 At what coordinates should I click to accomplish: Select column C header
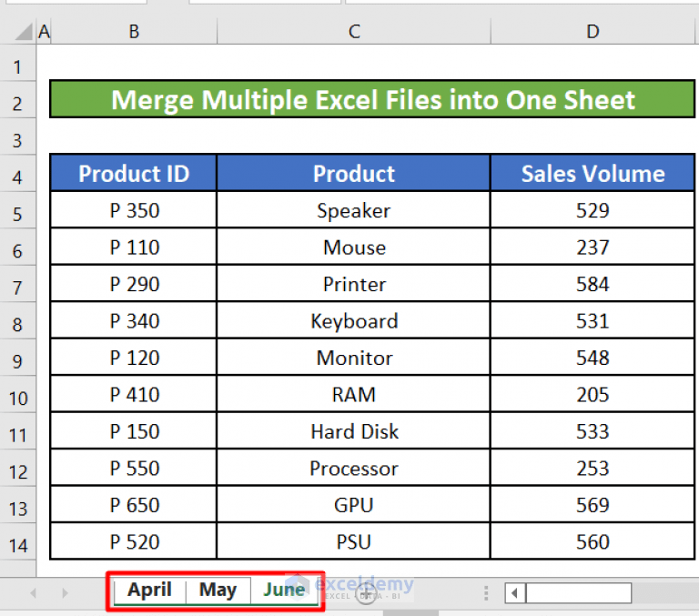point(354,31)
